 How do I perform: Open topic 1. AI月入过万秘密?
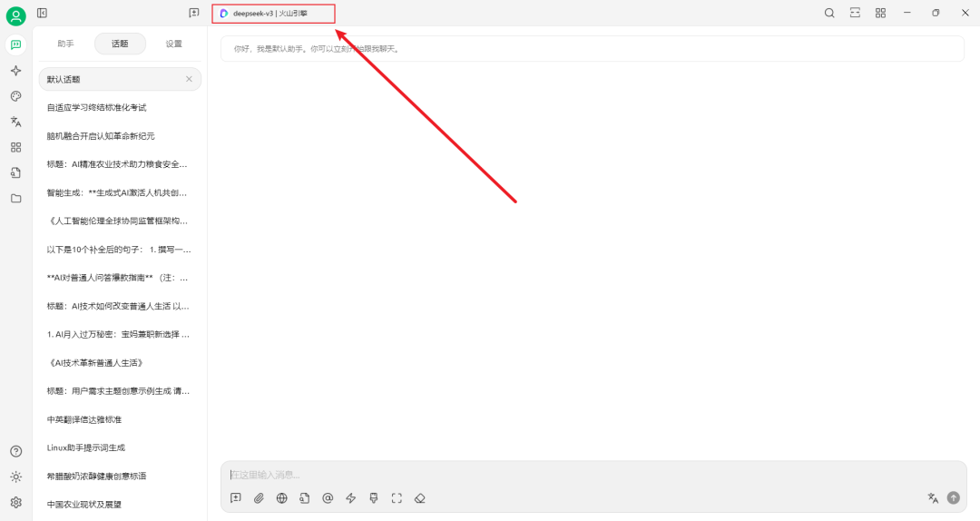click(120, 335)
